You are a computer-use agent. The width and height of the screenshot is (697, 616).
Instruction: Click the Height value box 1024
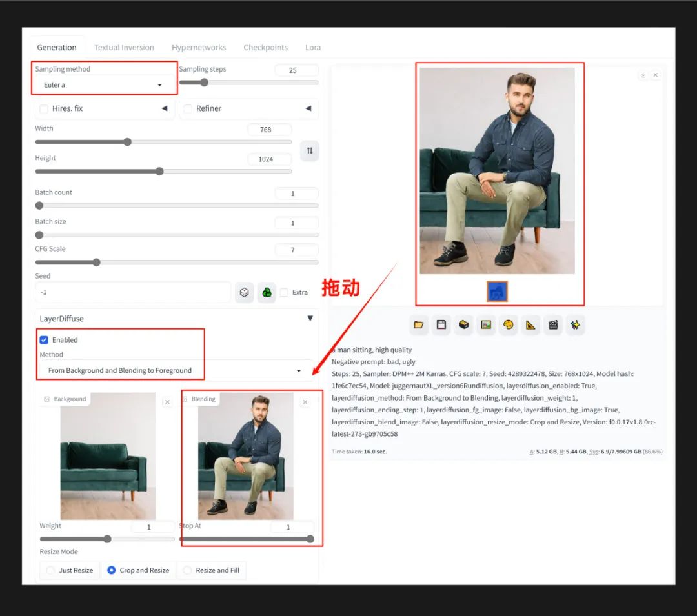269,159
